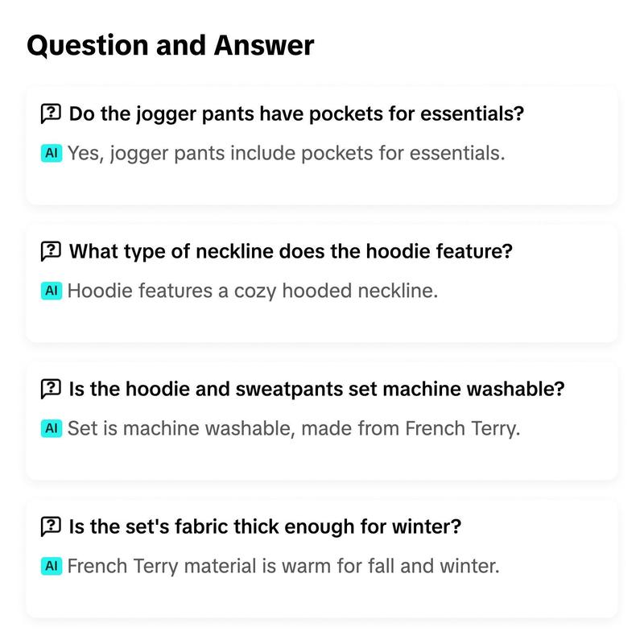Select the answer "French Terry material is warm"
Screen dimensions: 644x644
click(x=283, y=567)
